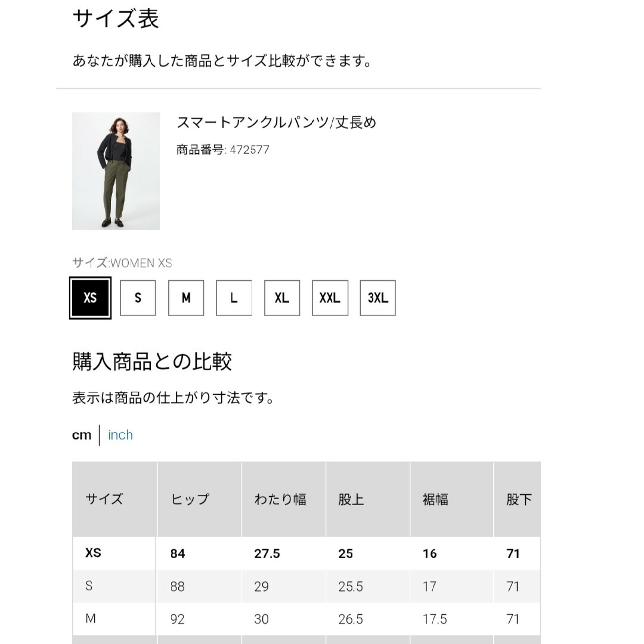This screenshot has width=644, height=644.
Task: Open the product thumbnail image
Action: tap(116, 171)
